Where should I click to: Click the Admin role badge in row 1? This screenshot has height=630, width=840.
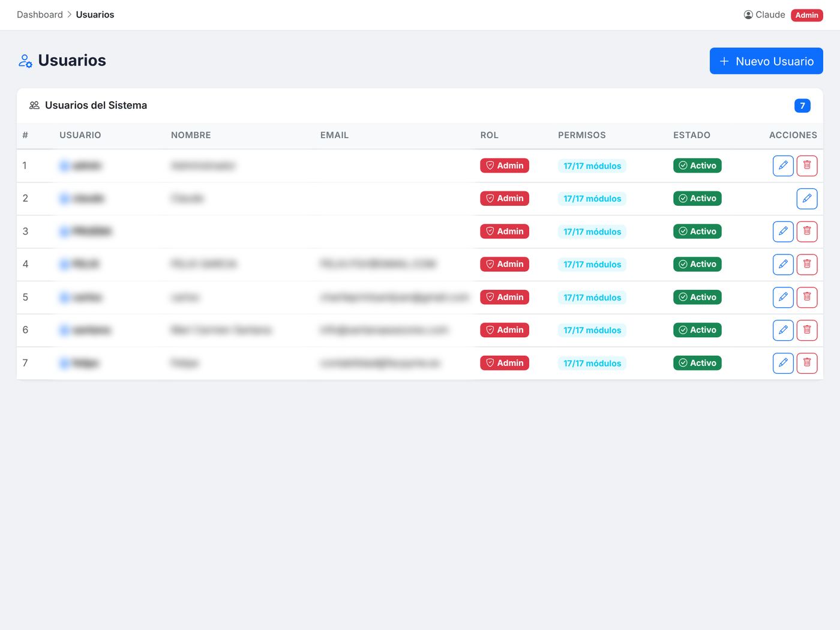coord(505,166)
